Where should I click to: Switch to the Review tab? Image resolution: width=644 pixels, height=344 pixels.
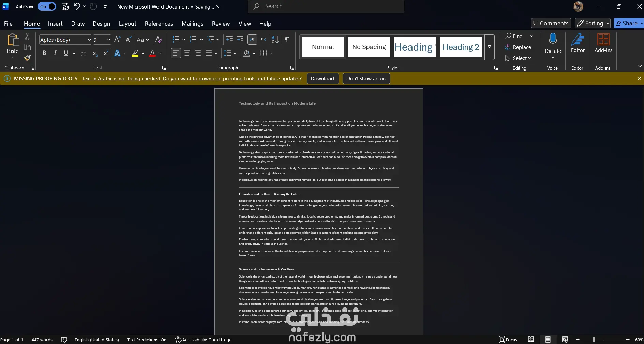tap(221, 24)
